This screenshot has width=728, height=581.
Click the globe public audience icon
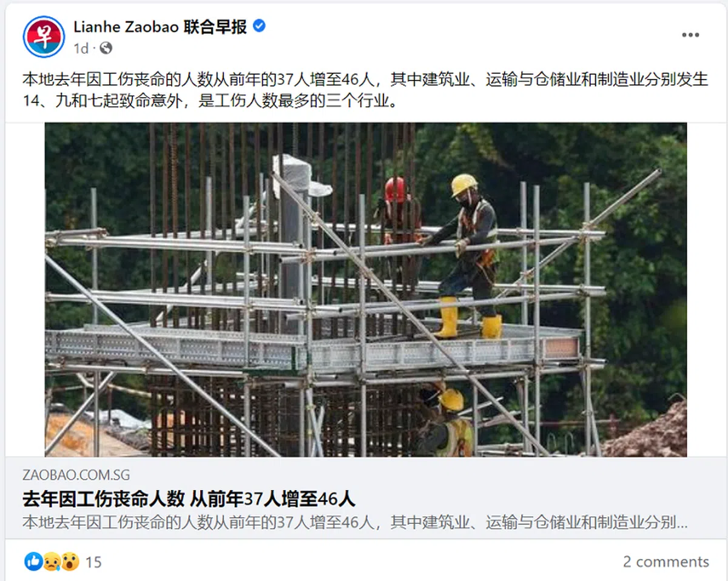pos(106,48)
